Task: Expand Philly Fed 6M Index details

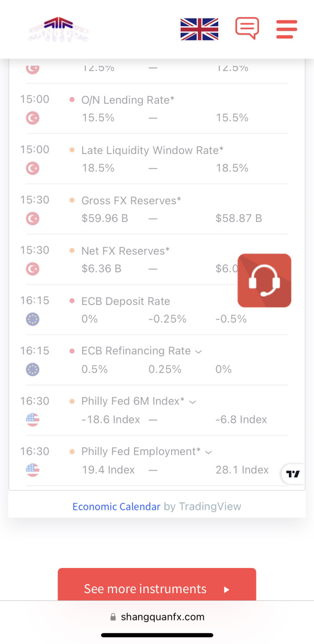Action: [192, 402]
